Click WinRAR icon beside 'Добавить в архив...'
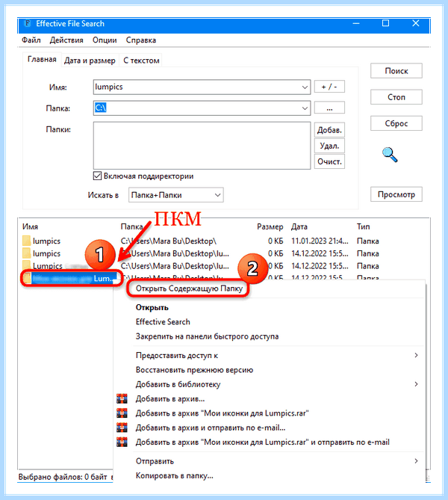This screenshot has height=500, width=448. 122,398
